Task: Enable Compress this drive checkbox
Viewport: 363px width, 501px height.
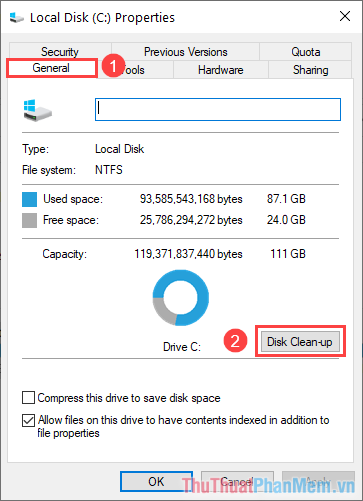Action: click(28, 398)
